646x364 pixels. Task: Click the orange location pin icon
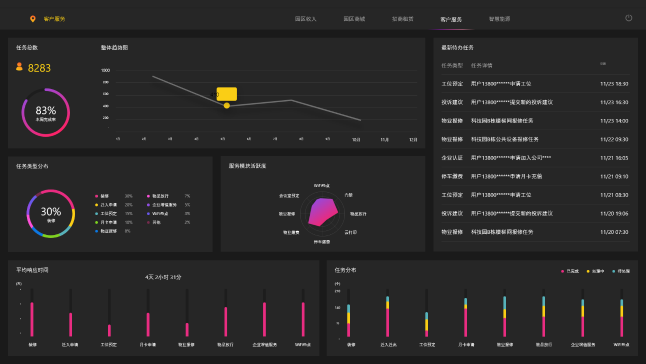(33, 19)
